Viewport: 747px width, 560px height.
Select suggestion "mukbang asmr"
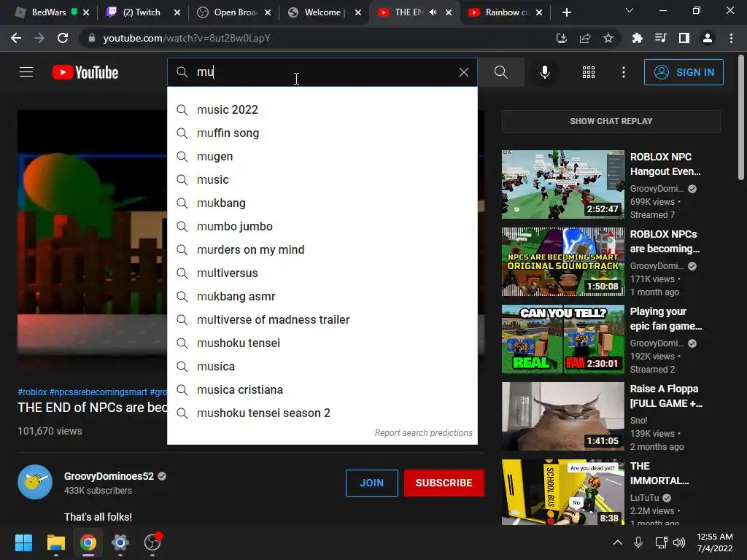(x=322, y=296)
